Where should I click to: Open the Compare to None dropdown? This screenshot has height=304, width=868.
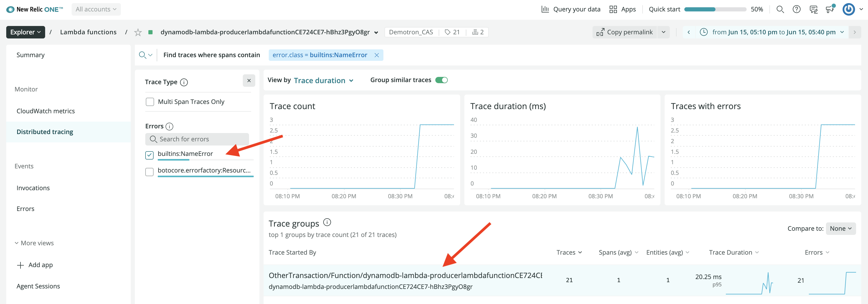(840, 228)
